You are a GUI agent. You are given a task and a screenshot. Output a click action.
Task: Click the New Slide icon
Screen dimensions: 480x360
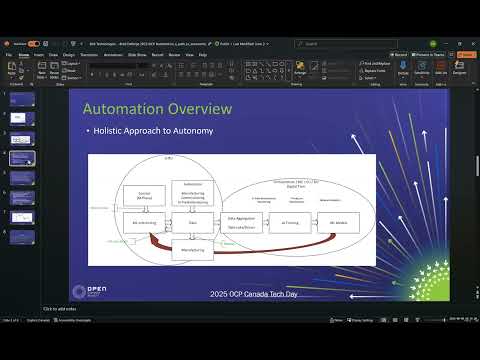pos(42,70)
